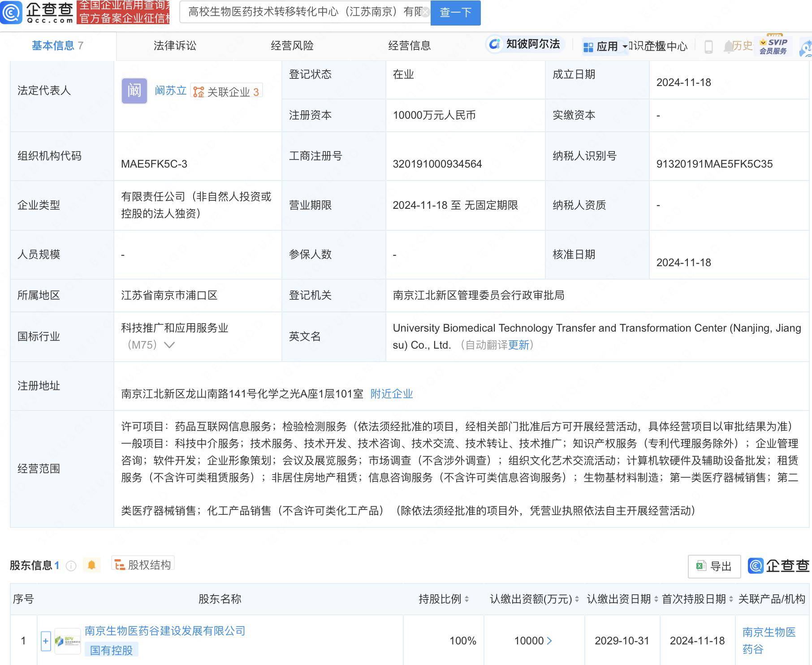812x665 pixels.
Task: Click the 南京生物医药谷 company logo thumbnail
Action: tap(68, 641)
